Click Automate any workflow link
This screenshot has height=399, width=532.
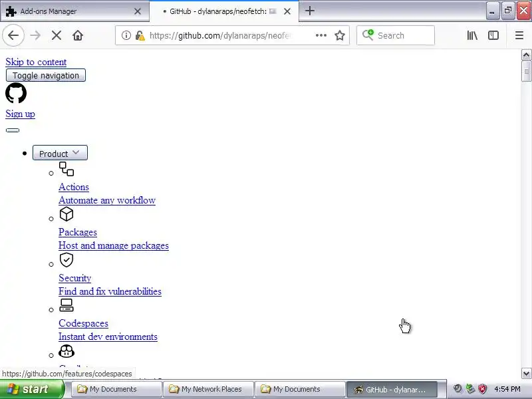click(x=107, y=200)
